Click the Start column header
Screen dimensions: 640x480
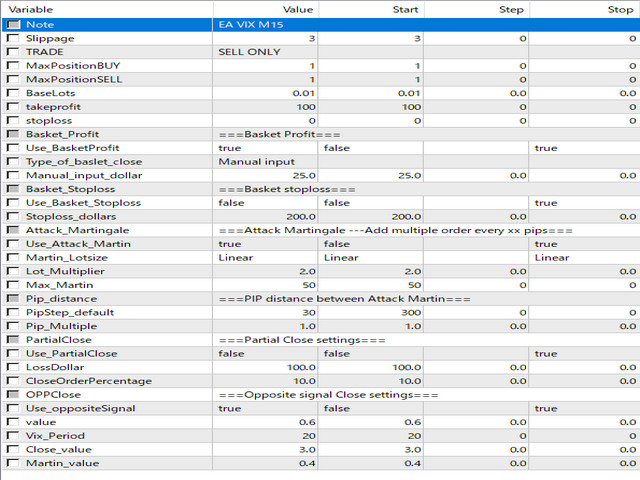pyautogui.click(x=371, y=9)
